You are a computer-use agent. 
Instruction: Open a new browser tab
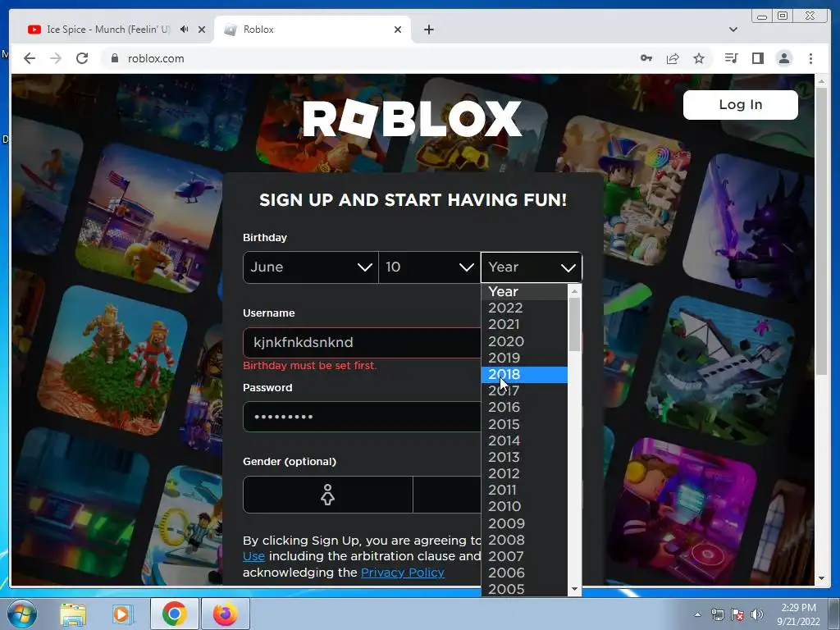click(x=428, y=30)
